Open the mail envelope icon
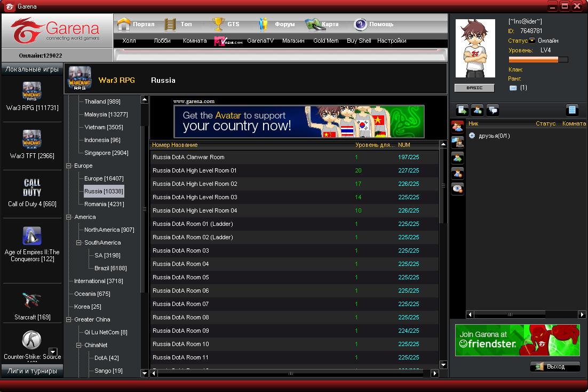Viewport: 588px width, 392px height. click(x=513, y=88)
